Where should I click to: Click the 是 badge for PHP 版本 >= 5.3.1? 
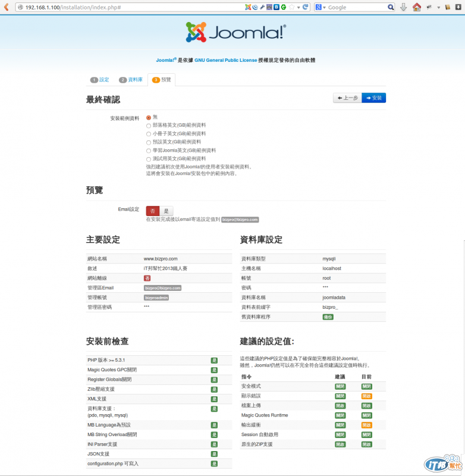pos(214,361)
